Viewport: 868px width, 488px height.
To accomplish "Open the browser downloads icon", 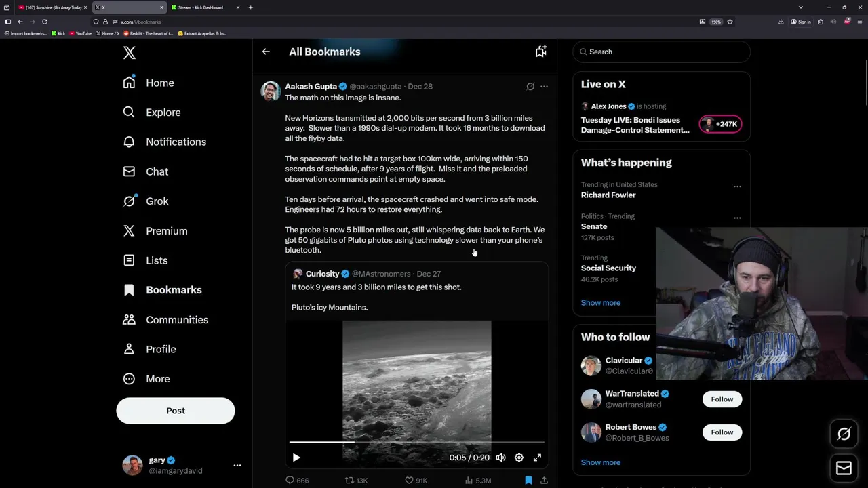I will [x=781, y=22].
